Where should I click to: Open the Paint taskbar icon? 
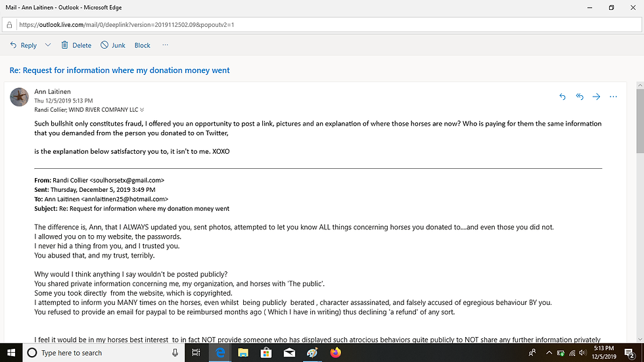[x=312, y=353]
